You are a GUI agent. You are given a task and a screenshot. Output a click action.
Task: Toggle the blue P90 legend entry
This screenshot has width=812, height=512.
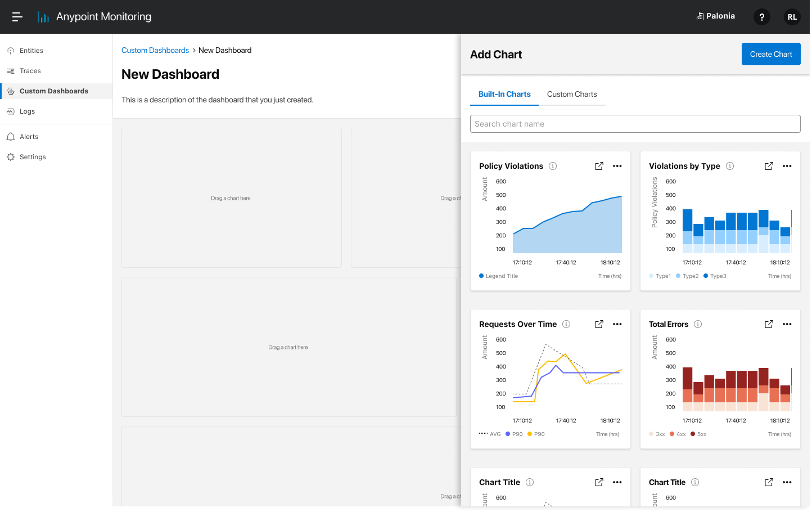tap(514, 434)
